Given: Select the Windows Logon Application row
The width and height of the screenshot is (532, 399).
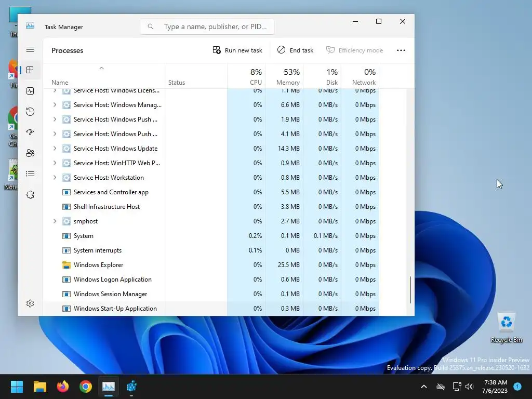Looking at the screenshot, I should tap(211, 280).
